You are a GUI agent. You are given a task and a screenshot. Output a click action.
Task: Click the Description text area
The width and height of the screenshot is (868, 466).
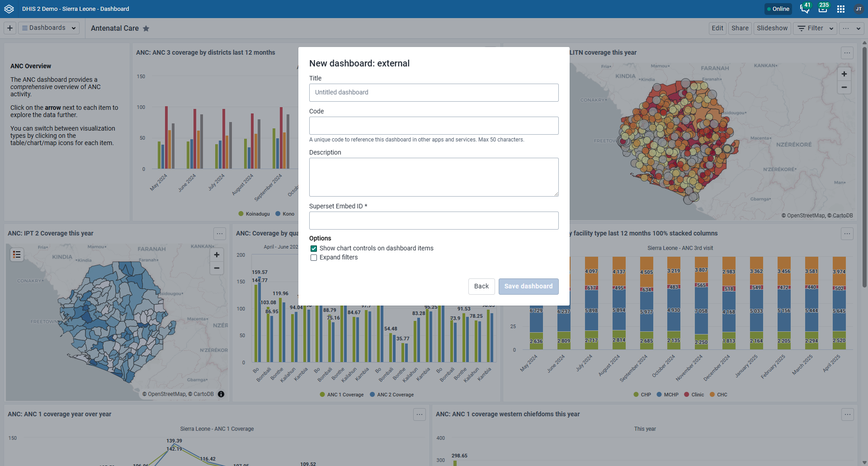click(x=434, y=177)
